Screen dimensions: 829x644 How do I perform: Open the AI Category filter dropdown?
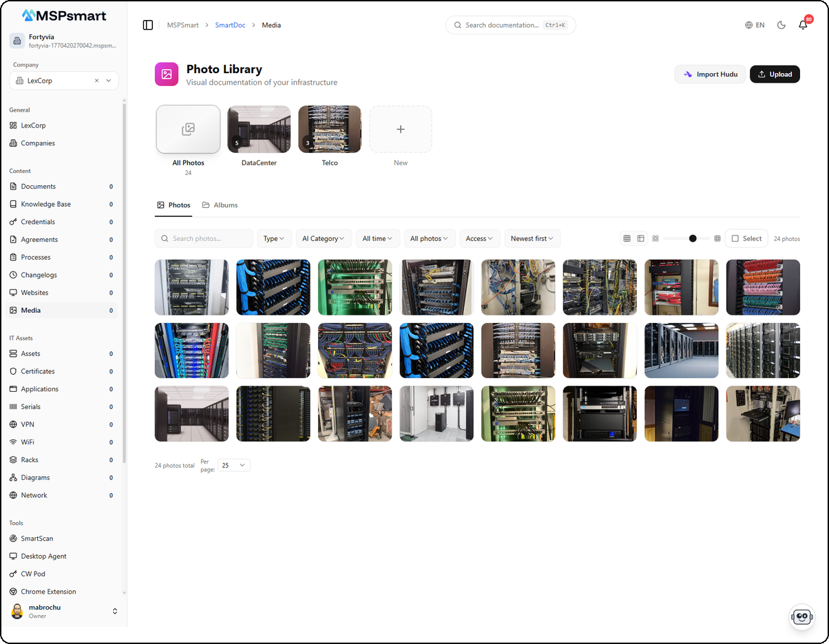pyautogui.click(x=324, y=238)
